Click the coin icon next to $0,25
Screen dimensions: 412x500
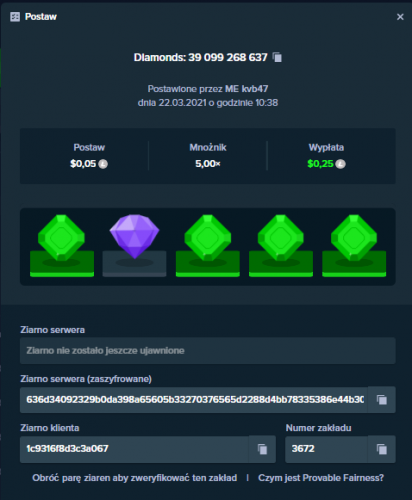click(340, 164)
